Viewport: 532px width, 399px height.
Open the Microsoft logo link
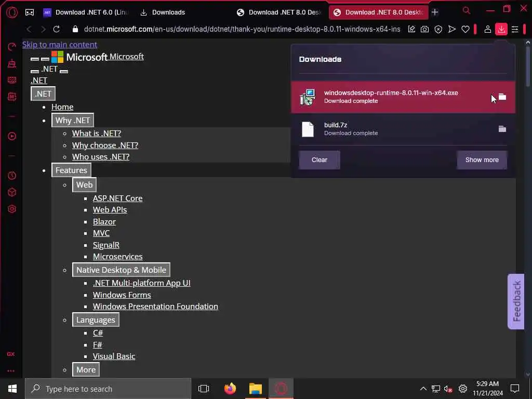[97, 57]
